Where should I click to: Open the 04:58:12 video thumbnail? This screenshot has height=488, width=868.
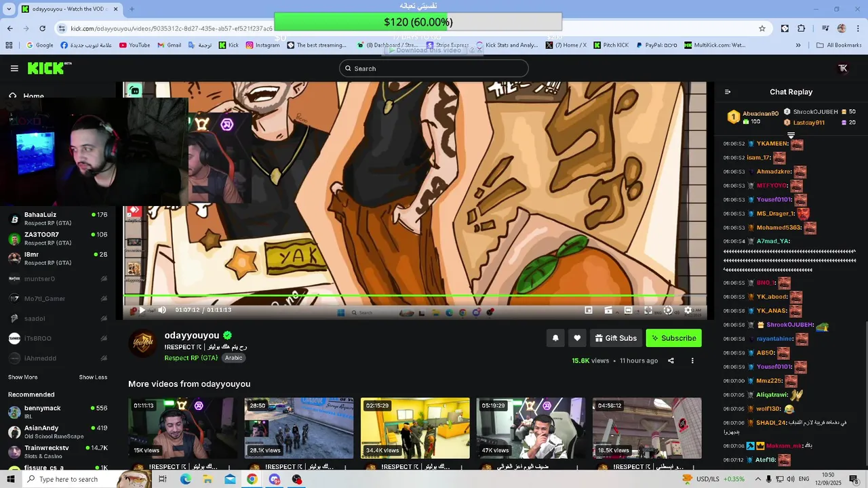click(647, 428)
